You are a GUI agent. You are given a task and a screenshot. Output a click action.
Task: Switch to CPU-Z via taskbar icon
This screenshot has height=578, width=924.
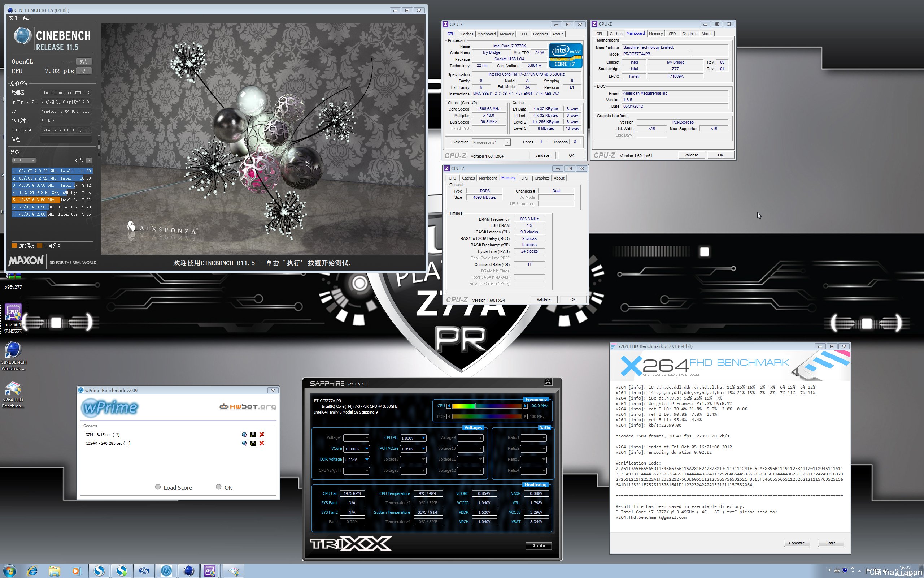point(210,571)
